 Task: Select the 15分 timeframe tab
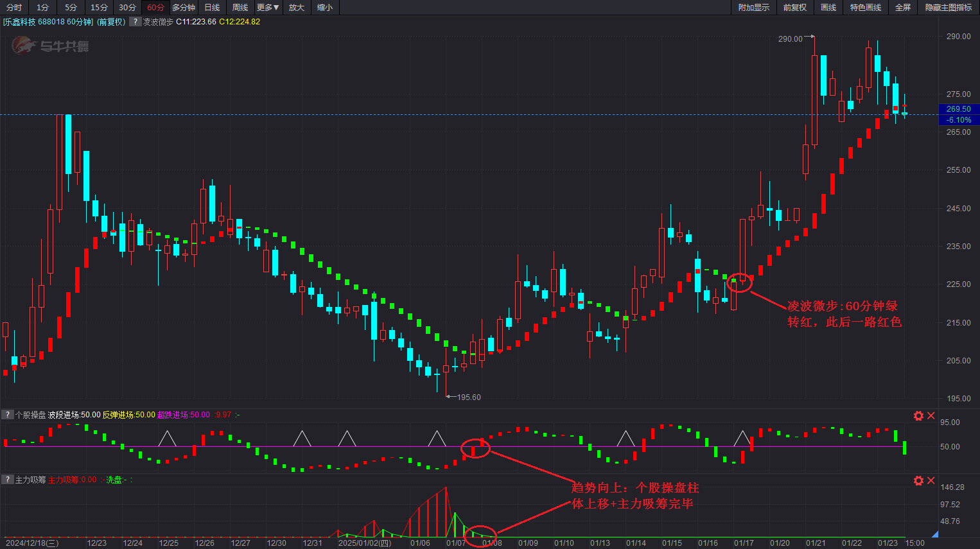point(99,8)
